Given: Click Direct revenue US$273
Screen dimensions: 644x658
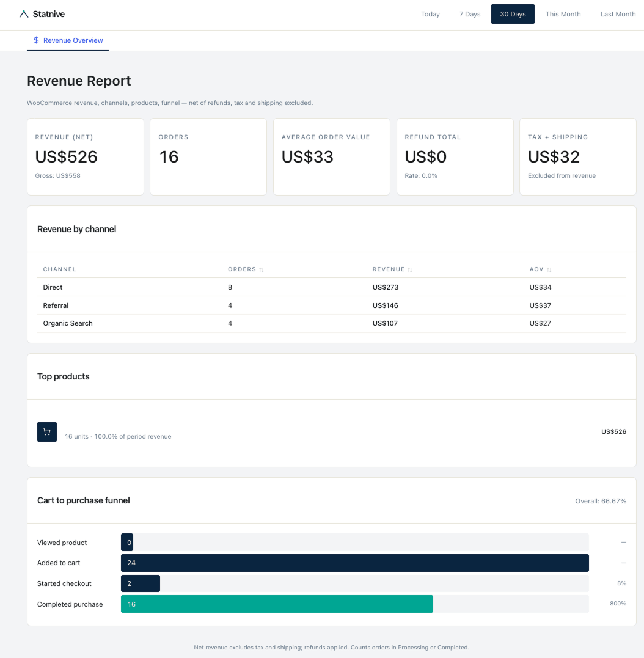Looking at the screenshot, I should pyautogui.click(x=386, y=288).
